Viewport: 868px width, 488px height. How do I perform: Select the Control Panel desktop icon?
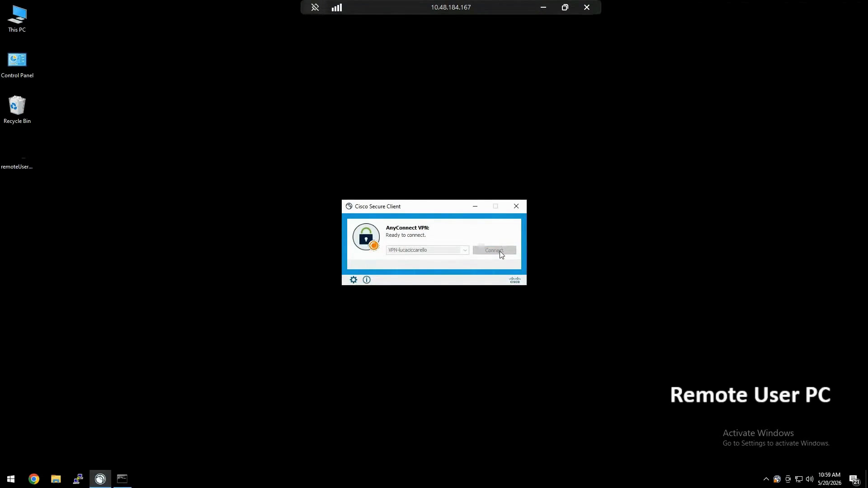tap(17, 65)
